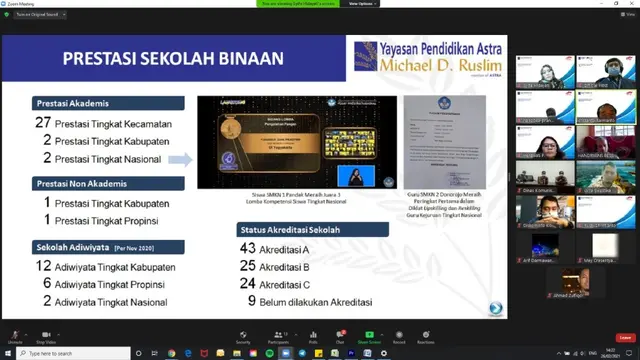Open the Reactions emoji icon
Image resolution: width=640 pixels, height=360 pixels.
pyautogui.click(x=426, y=335)
